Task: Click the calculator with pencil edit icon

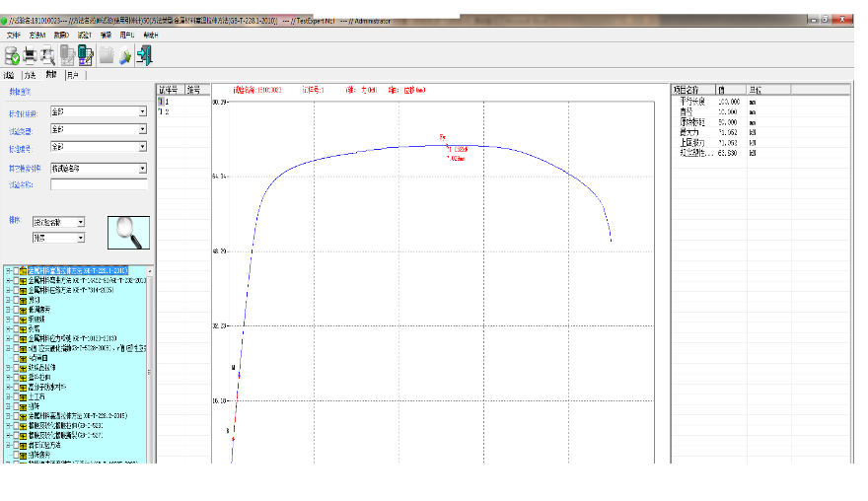Action: point(85,55)
